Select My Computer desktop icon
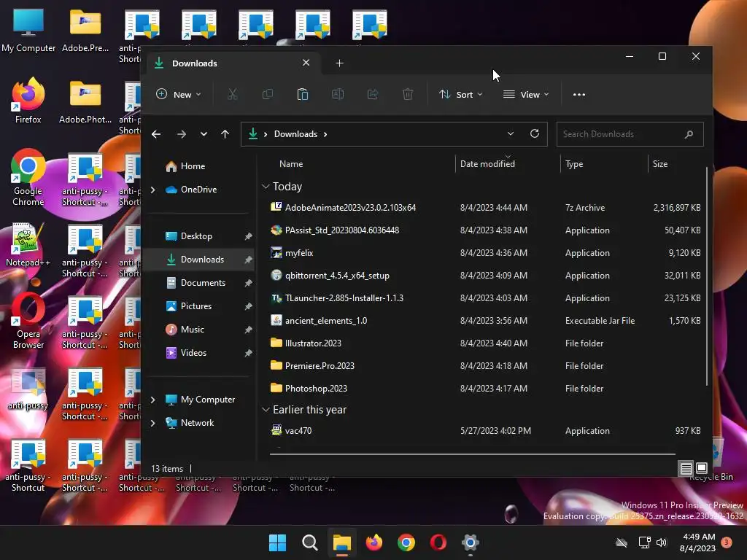 [28, 31]
